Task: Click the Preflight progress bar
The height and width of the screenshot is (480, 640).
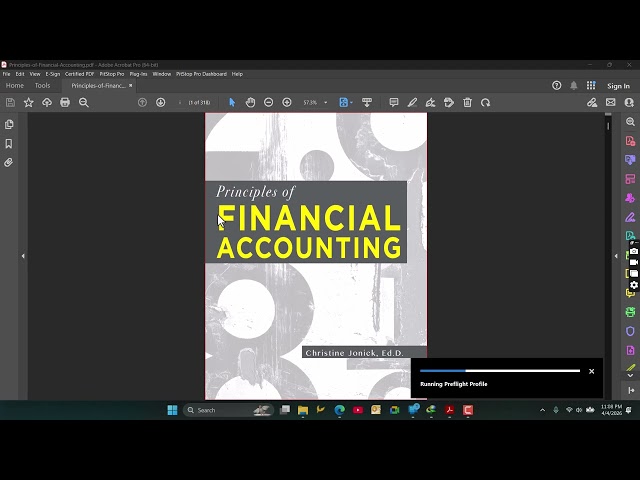Action: tap(500, 371)
